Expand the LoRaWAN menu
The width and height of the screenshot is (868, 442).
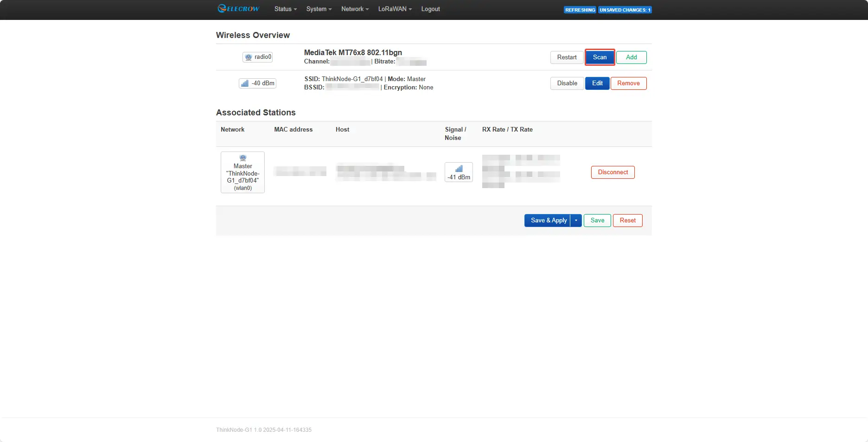click(395, 9)
